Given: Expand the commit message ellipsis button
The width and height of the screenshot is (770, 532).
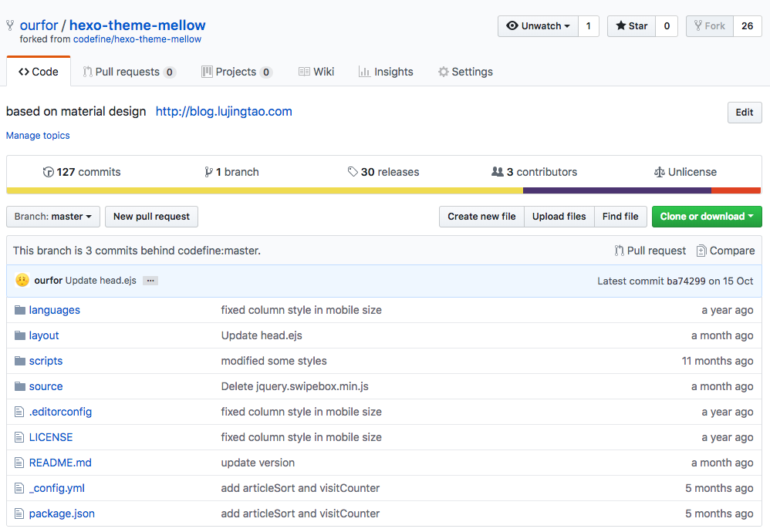Looking at the screenshot, I should click(150, 281).
